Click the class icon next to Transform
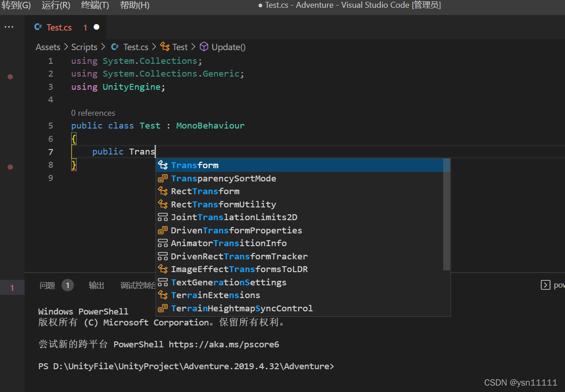Image resolution: width=565 pixels, height=392 pixels. [x=163, y=165]
